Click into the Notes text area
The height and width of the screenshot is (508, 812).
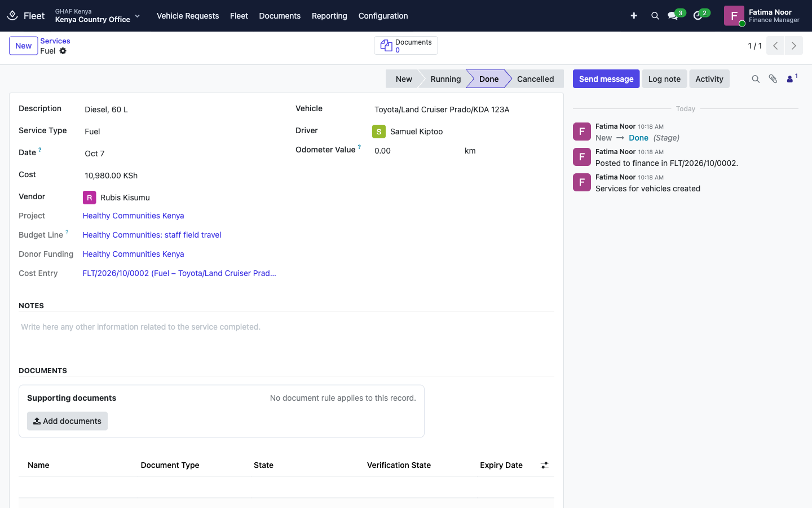pos(286,327)
